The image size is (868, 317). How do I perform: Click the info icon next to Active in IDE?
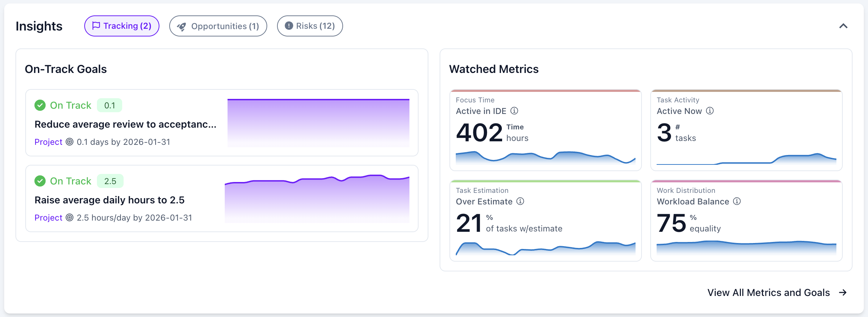point(514,111)
